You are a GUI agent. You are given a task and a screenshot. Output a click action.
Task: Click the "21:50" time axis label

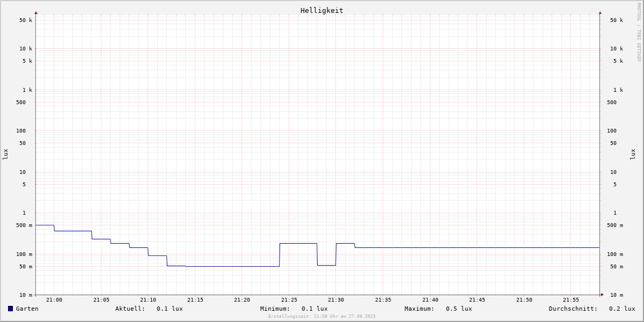[x=524, y=300]
